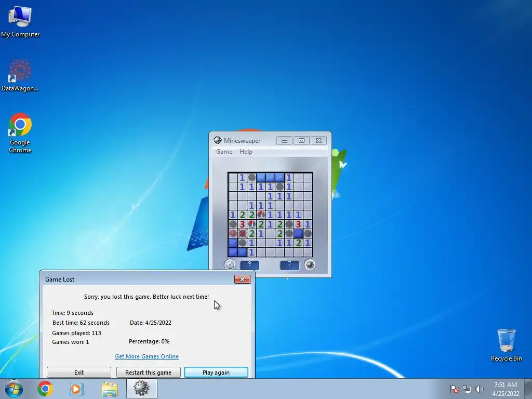532x399 pixels.
Task: Click the Play again button
Action: (x=216, y=372)
